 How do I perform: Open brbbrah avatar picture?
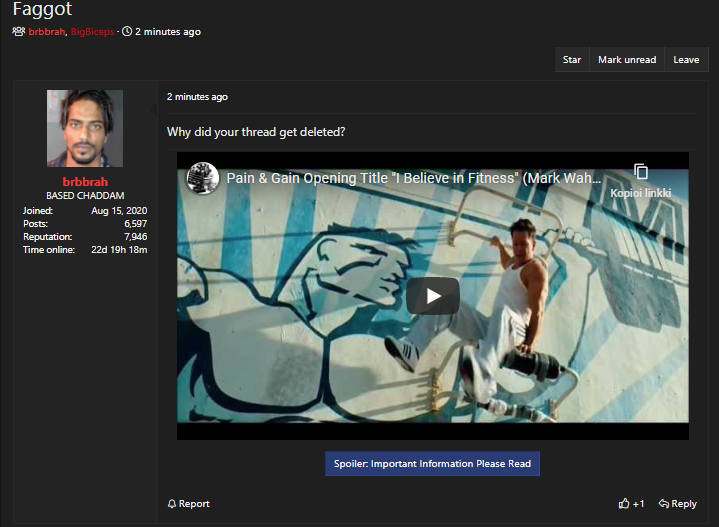coord(85,128)
